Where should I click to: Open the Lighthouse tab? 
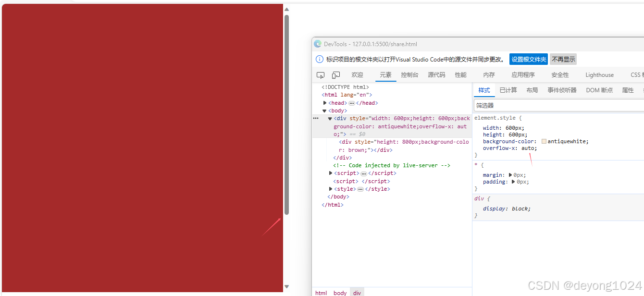point(599,75)
